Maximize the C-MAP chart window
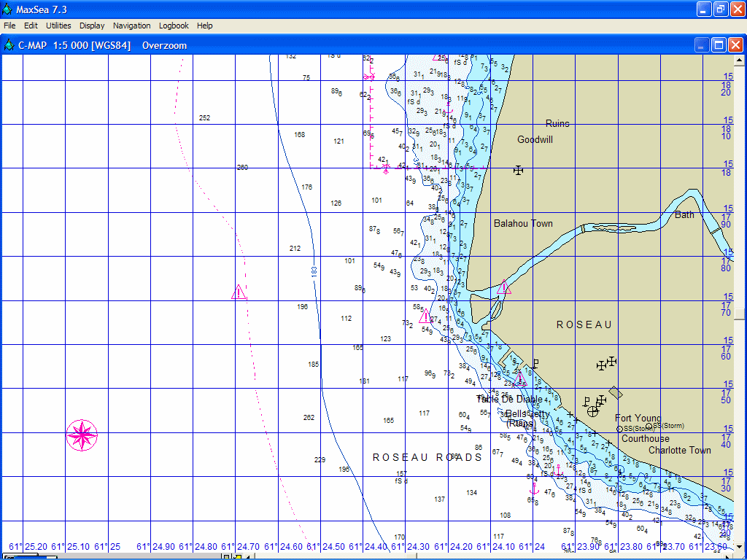 tap(719, 45)
